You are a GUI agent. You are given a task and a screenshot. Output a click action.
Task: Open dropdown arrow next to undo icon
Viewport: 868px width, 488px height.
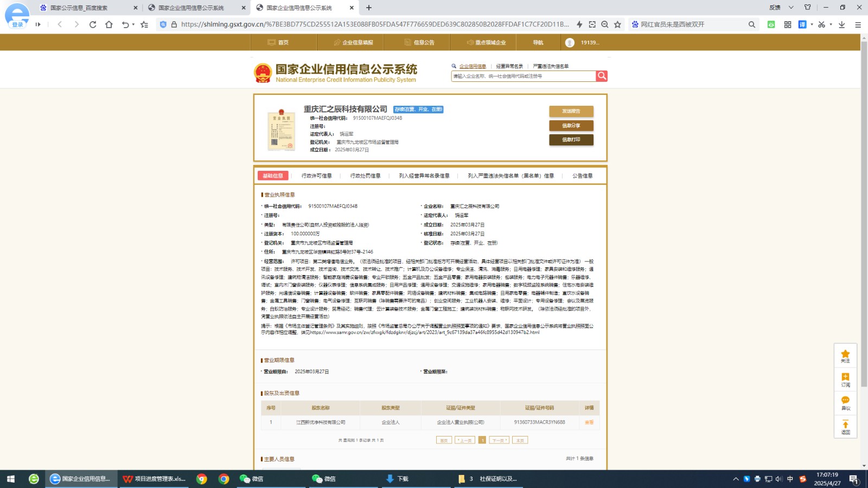click(133, 24)
